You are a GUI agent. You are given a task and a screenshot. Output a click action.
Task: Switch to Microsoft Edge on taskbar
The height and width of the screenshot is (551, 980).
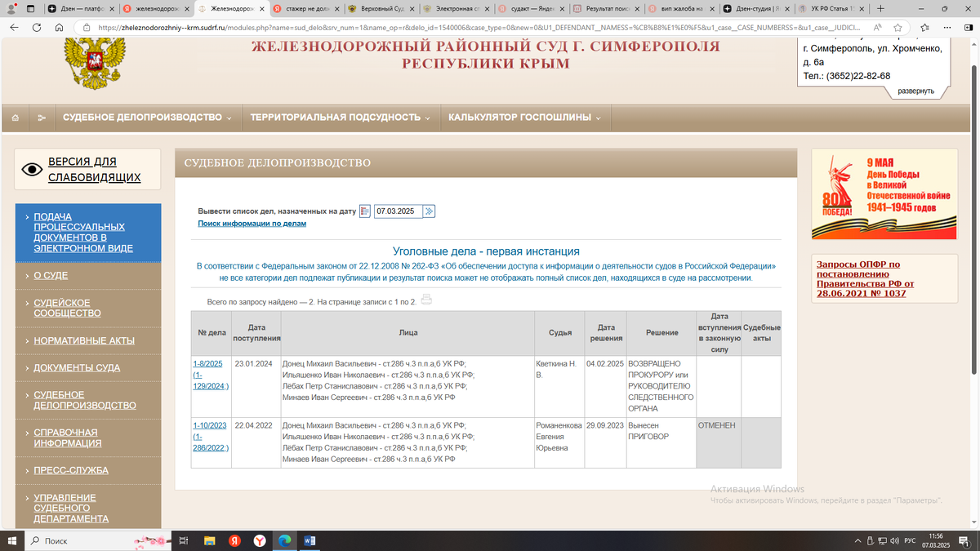284,540
